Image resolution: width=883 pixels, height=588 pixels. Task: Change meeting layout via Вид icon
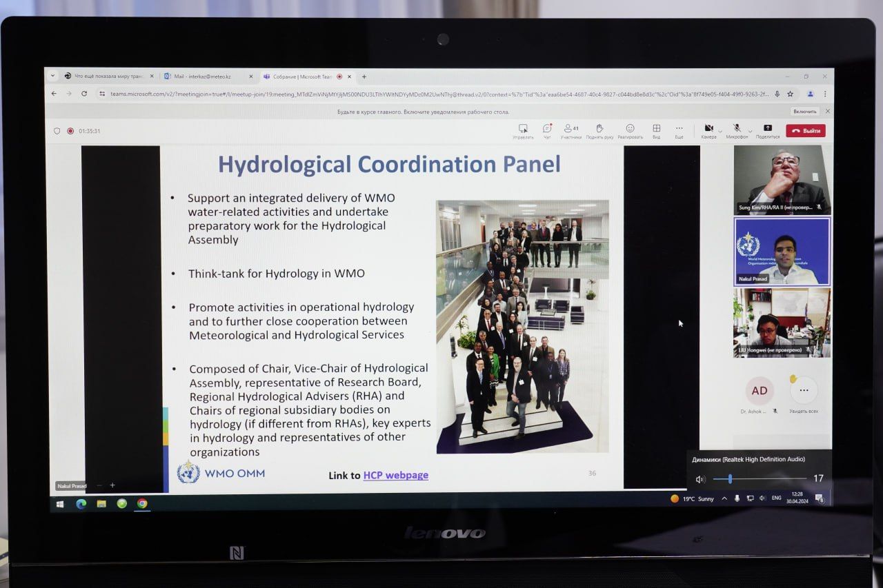656,131
